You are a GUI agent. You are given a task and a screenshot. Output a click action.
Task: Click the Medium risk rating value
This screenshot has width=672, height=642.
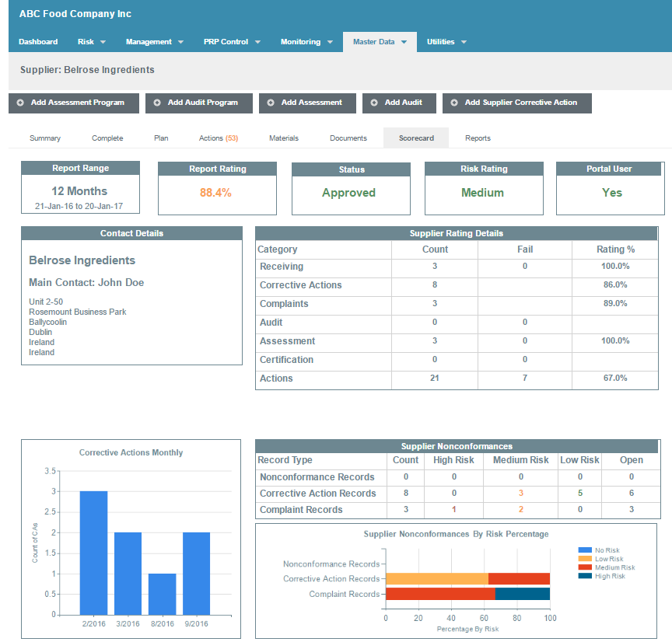pyautogui.click(x=482, y=193)
